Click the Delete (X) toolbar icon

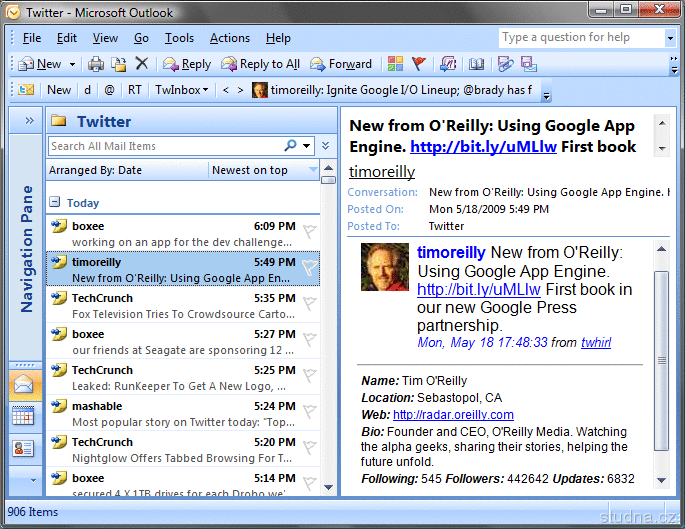[x=141, y=64]
